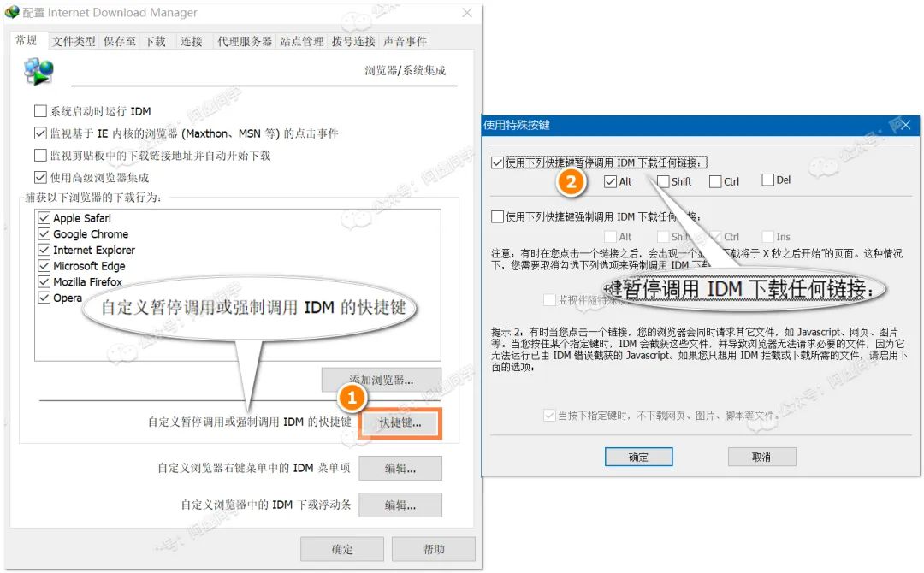924x573 pixels.
Task: Check the Del key checkbox
Action: point(767,180)
